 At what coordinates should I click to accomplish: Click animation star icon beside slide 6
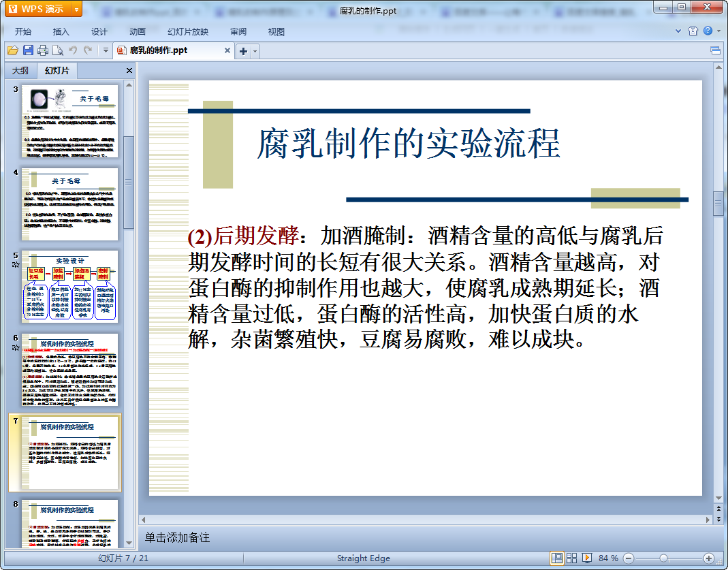point(15,347)
